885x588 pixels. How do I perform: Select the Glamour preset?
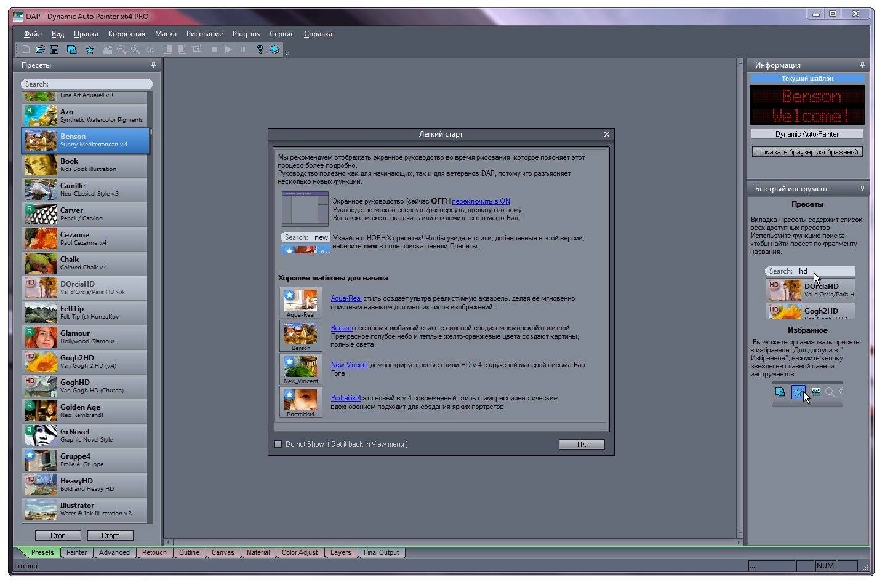[86, 337]
